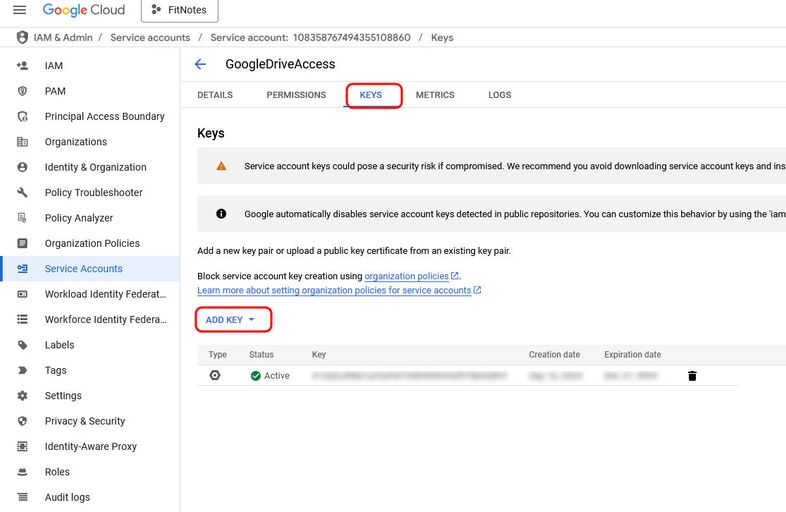Open the hamburger navigation menu
The height and width of the screenshot is (512, 786).
pyautogui.click(x=20, y=10)
